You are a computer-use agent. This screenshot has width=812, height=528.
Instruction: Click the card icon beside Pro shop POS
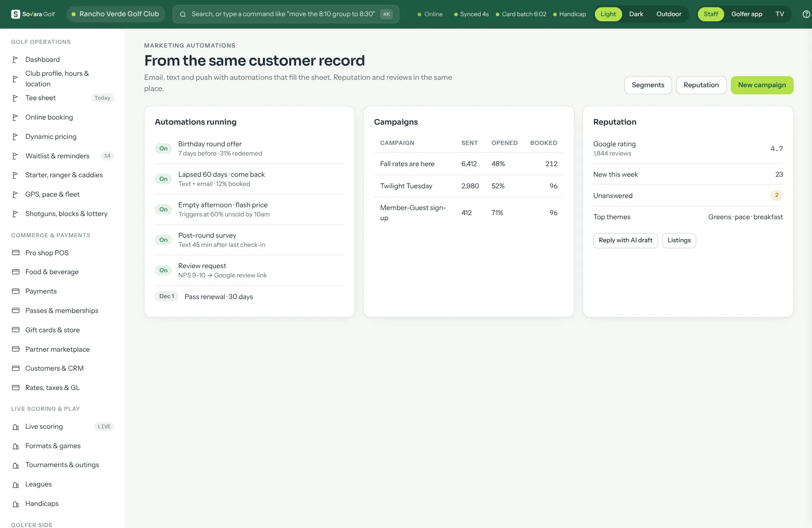point(16,253)
